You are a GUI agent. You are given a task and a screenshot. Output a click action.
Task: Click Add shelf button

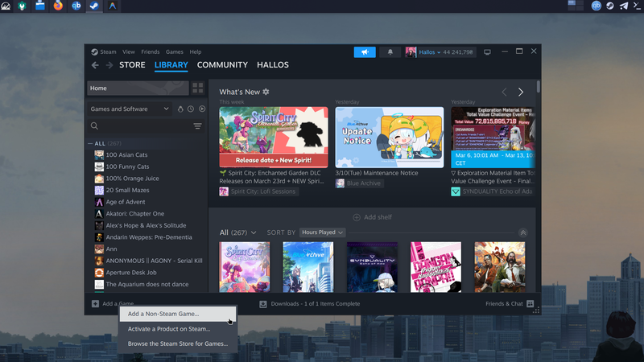click(373, 217)
